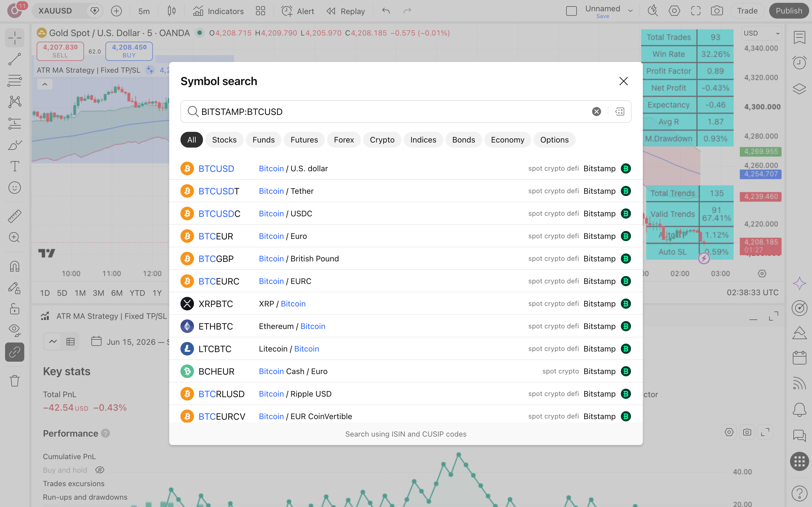Viewport: 812px width, 507px height.
Task: Select the Crypto filter tab
Action: (382, 140)
